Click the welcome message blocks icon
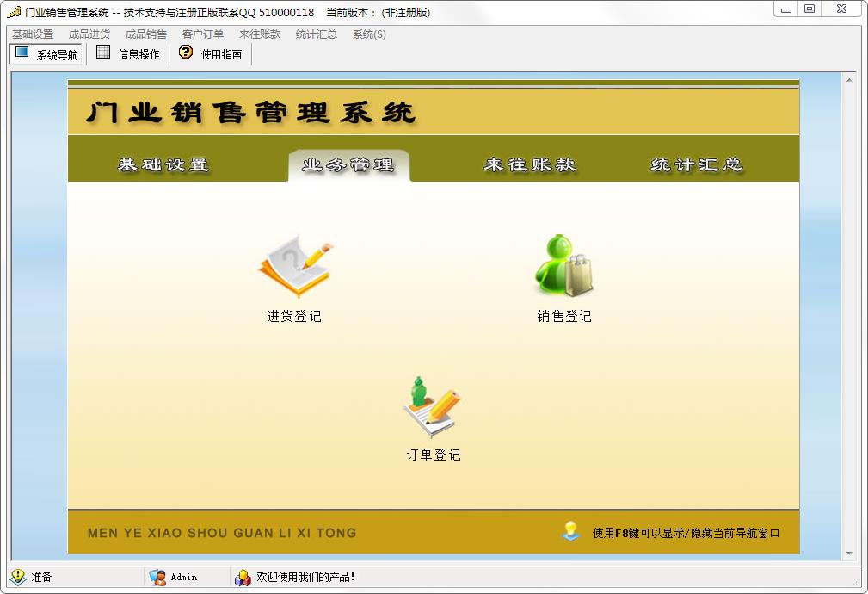 (x=243, y=578)
